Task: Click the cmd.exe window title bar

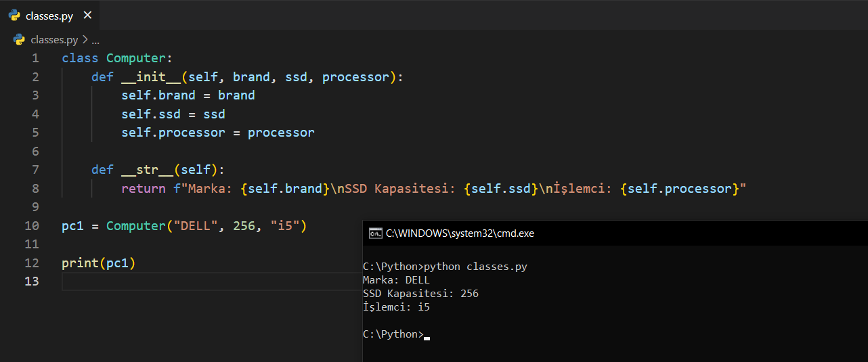Action: pos(609,233)
